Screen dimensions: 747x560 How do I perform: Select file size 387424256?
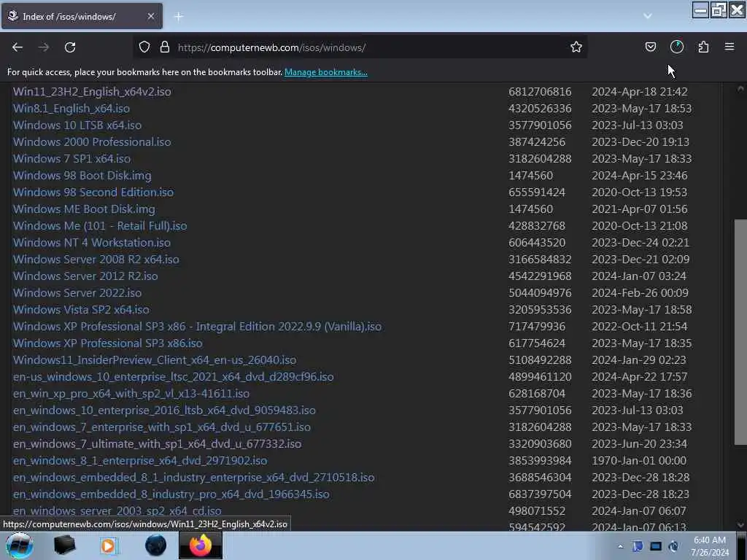(x=537, y=141)
